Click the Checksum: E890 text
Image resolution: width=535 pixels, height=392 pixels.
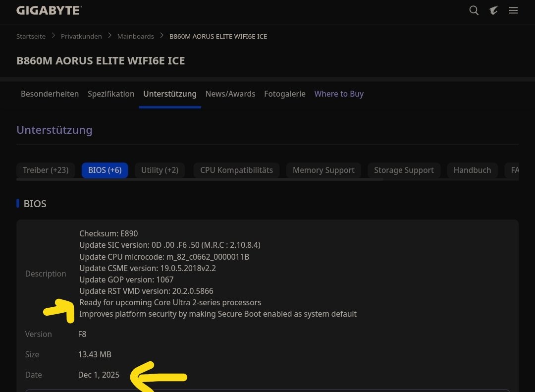pos(108,233)
